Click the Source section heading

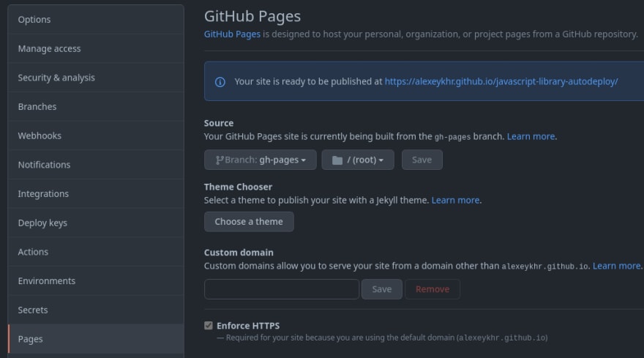pos(219,123)
